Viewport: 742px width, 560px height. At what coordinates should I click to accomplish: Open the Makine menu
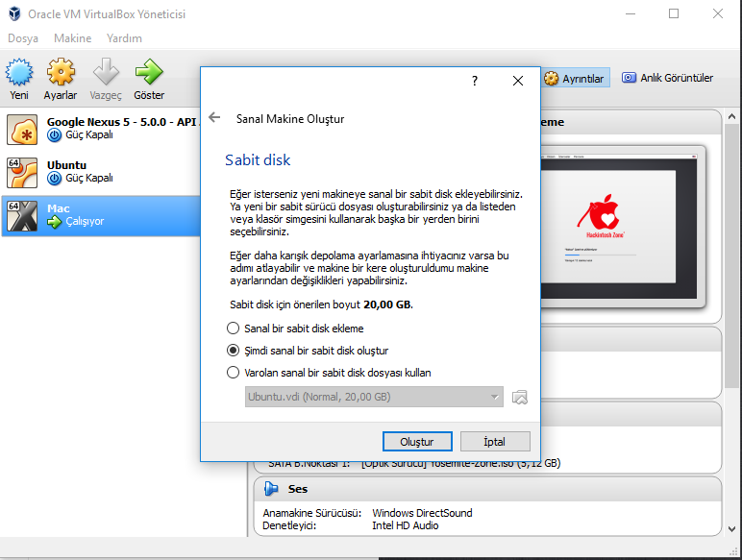(72, 38)
